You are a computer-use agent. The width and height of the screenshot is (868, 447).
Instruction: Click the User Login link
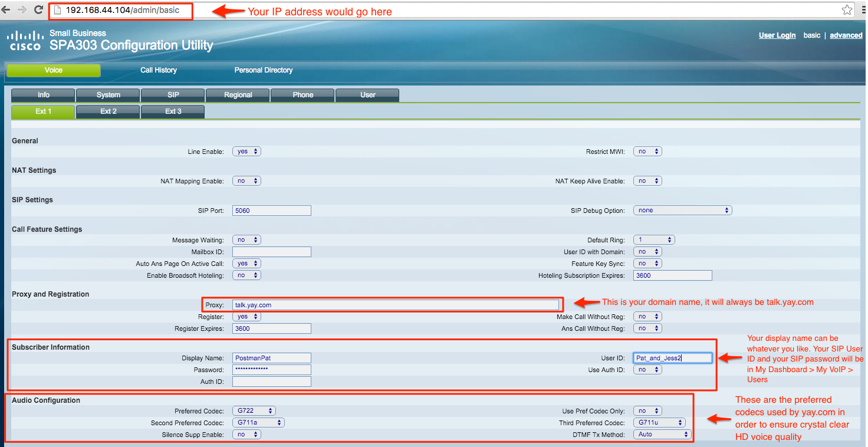click(777, 35)
